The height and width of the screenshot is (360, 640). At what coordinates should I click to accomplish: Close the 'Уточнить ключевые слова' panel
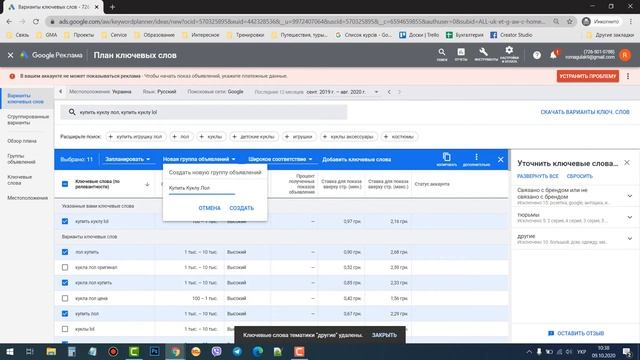(x=627, y=163)
